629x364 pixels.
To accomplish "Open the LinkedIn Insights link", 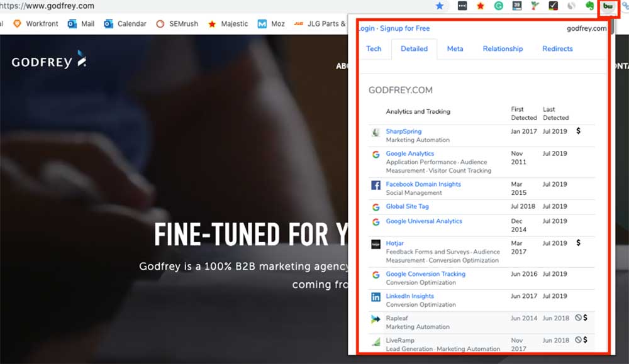I will [409, 296].
